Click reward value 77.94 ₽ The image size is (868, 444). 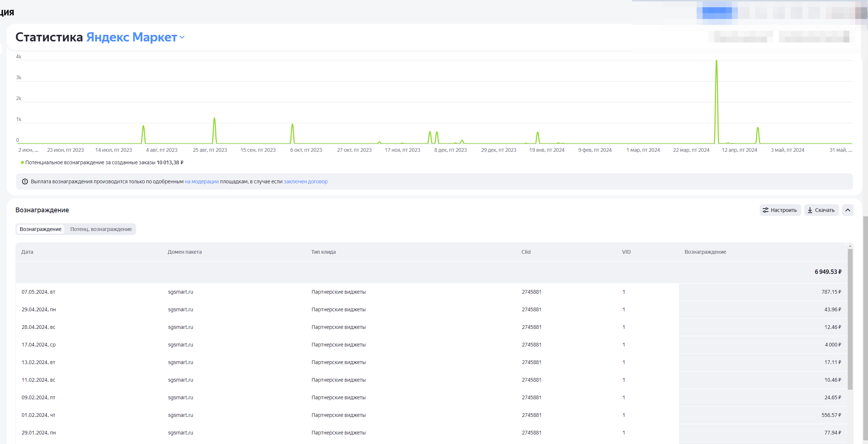pyautogui.click(x=833, y=433)
